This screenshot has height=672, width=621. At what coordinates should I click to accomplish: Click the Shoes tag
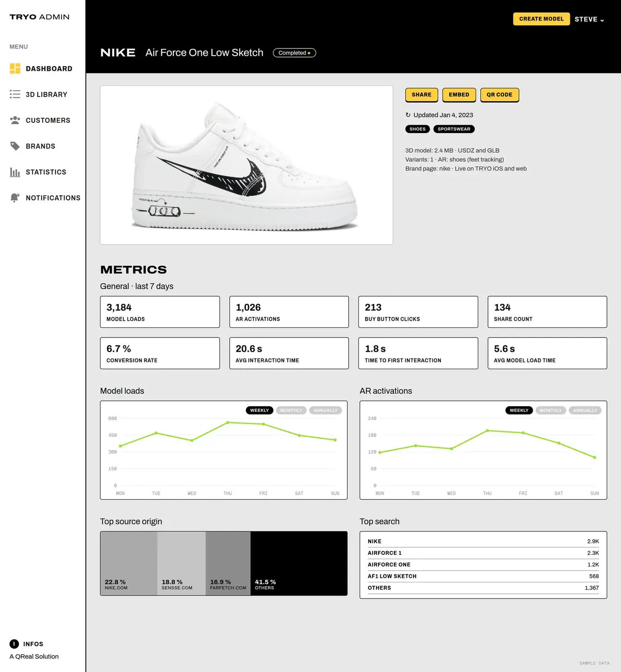[417, 129]
